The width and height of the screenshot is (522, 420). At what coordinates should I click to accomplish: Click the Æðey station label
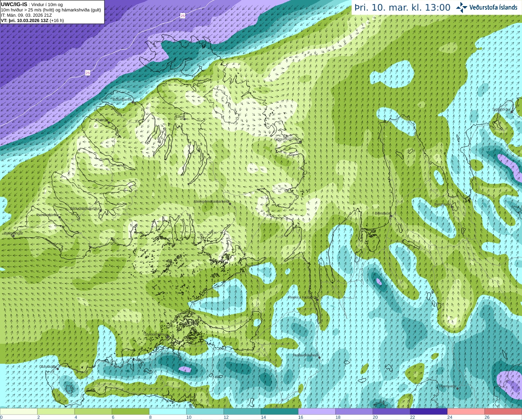(x=179, y=117)
